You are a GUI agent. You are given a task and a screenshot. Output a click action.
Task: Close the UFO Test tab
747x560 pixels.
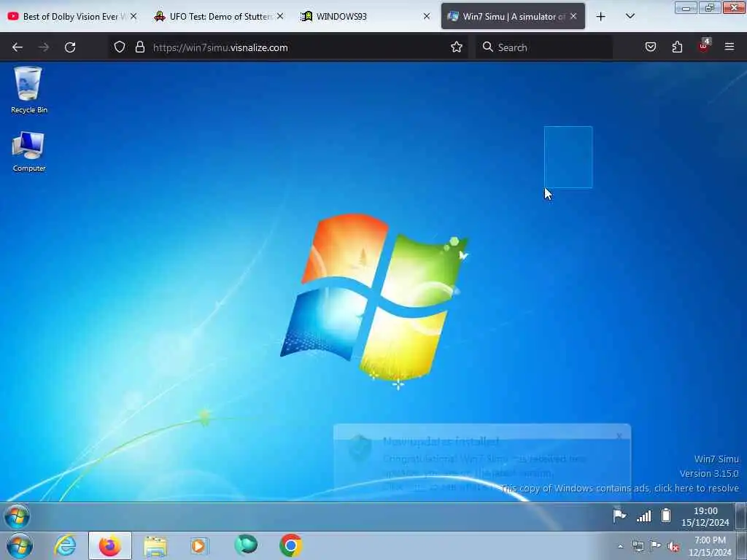pos(280,16)
